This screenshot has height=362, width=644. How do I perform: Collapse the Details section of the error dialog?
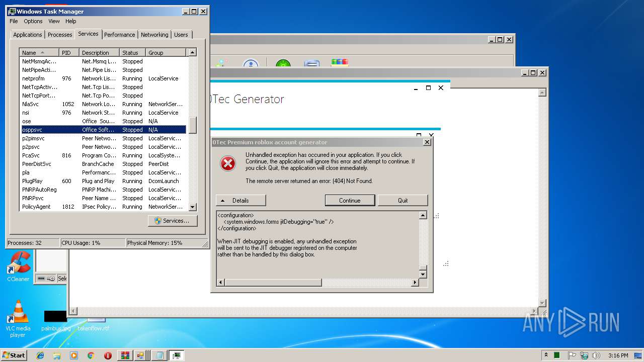tap(241, 200)
